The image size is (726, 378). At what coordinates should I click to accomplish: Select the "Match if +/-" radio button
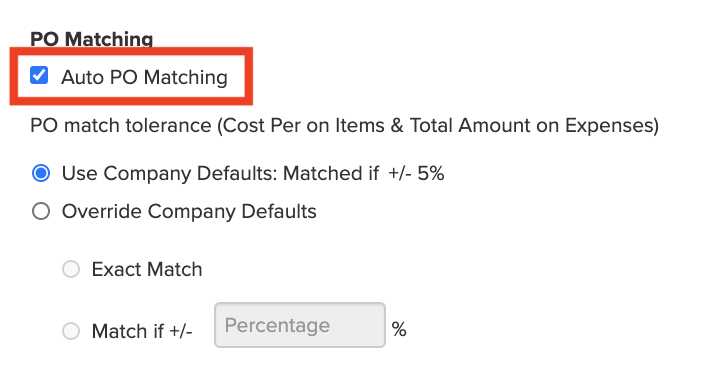coord(71,331)
